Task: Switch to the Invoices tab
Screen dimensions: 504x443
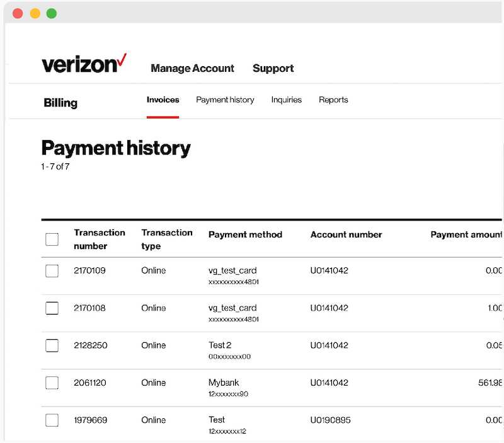Action: [x=163, y=100]
